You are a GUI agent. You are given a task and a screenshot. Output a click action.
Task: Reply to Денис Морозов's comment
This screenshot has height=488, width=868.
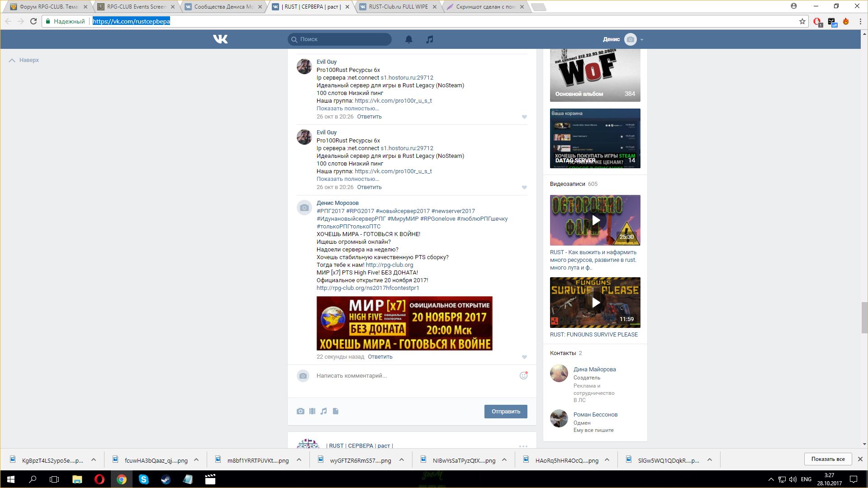coord(380,357)
